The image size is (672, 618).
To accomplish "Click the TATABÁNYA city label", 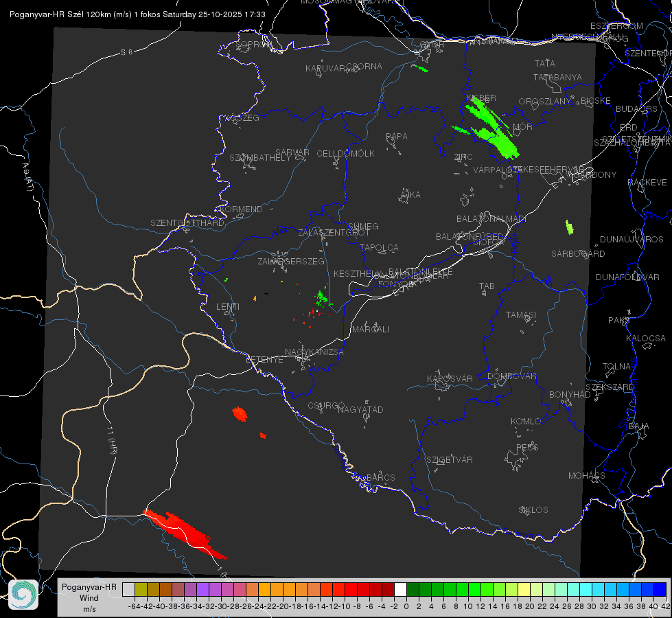I will tap(557, 77).
